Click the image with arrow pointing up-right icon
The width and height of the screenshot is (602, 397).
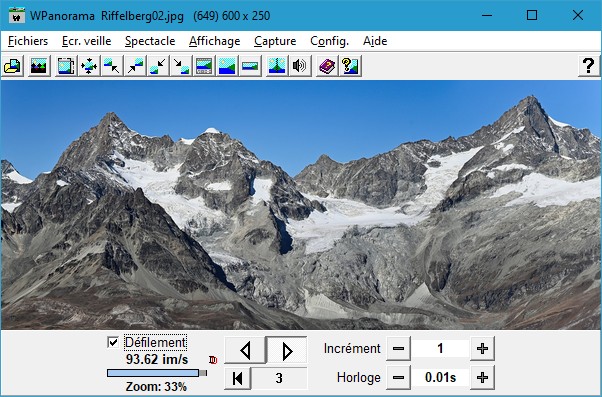click(135, 66)
